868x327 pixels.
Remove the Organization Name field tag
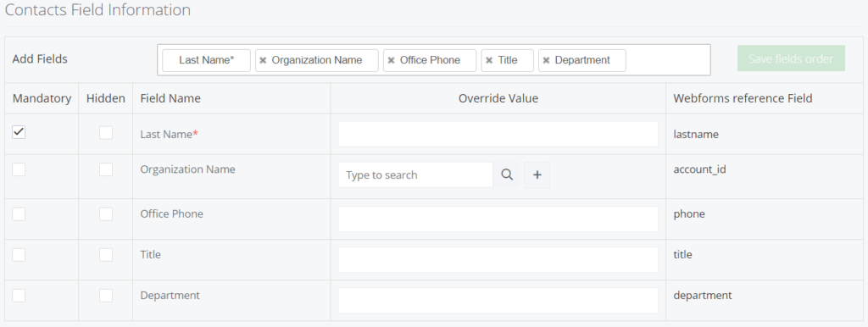pos(263,60)
